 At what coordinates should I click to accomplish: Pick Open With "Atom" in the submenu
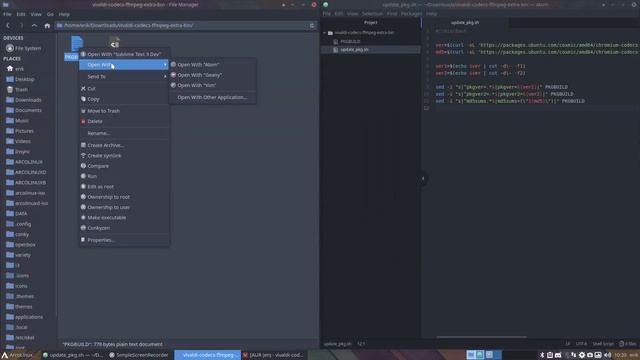[x=213, y=64]
